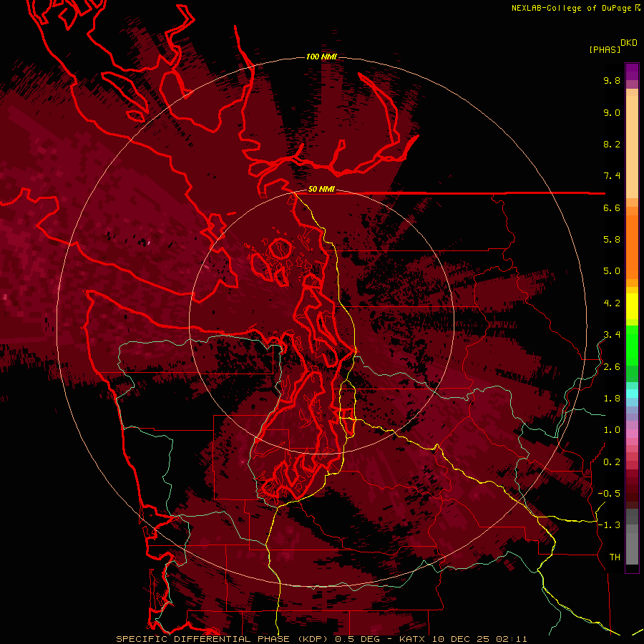Click the 6.6 scale value

pyautogui.click(x=612, y=208)
